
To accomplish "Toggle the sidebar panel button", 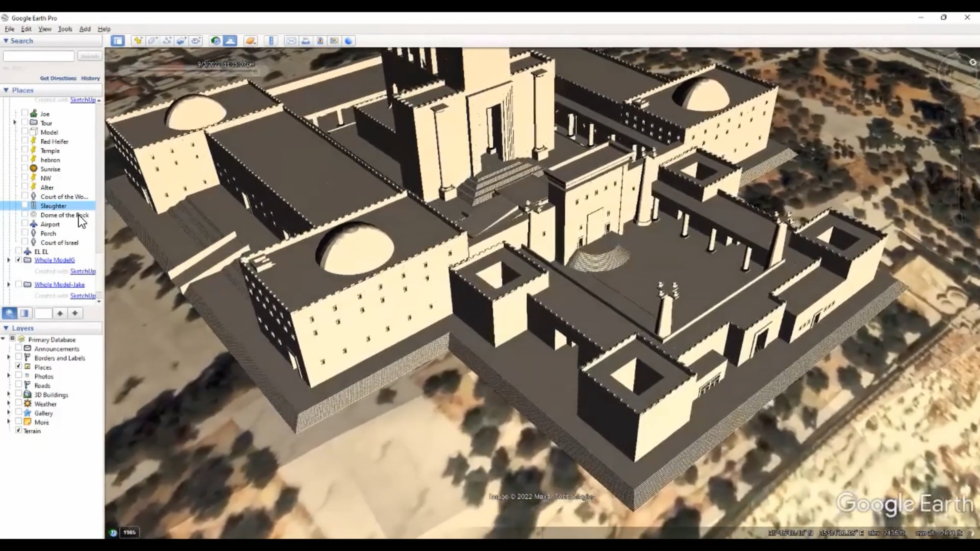I will pyautogui.click(x=118, y=41).
